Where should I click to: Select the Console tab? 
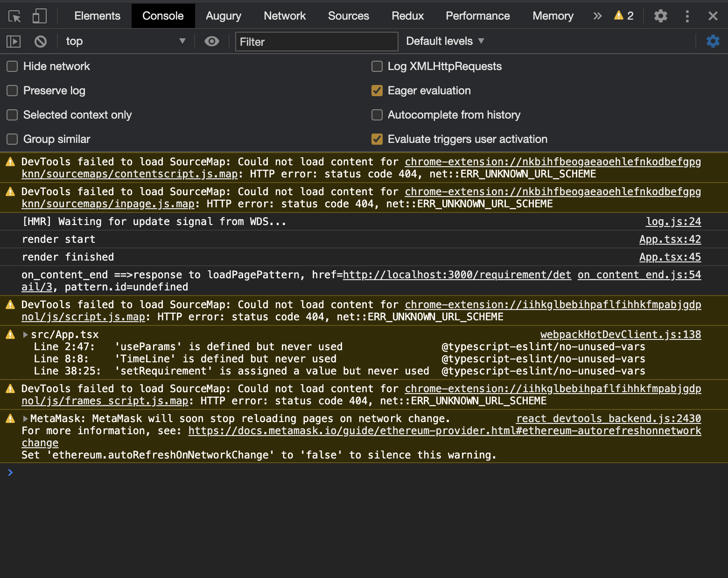click(163, 16)
